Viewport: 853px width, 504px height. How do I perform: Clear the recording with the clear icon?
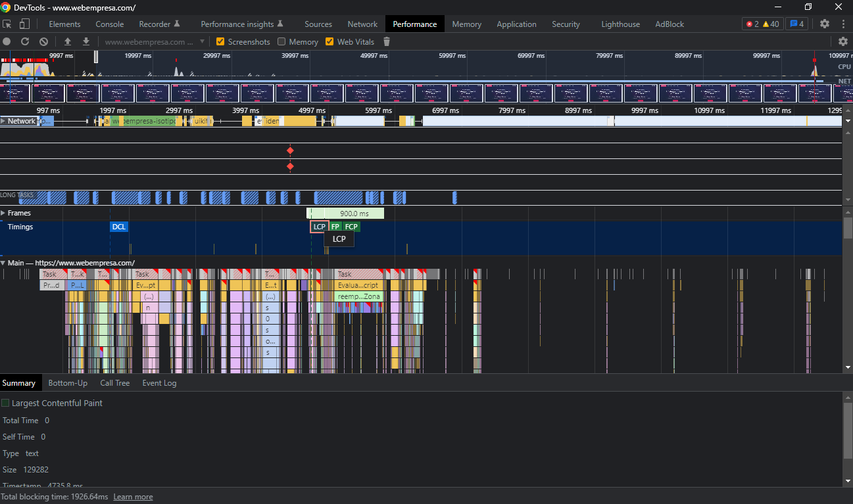43,41
